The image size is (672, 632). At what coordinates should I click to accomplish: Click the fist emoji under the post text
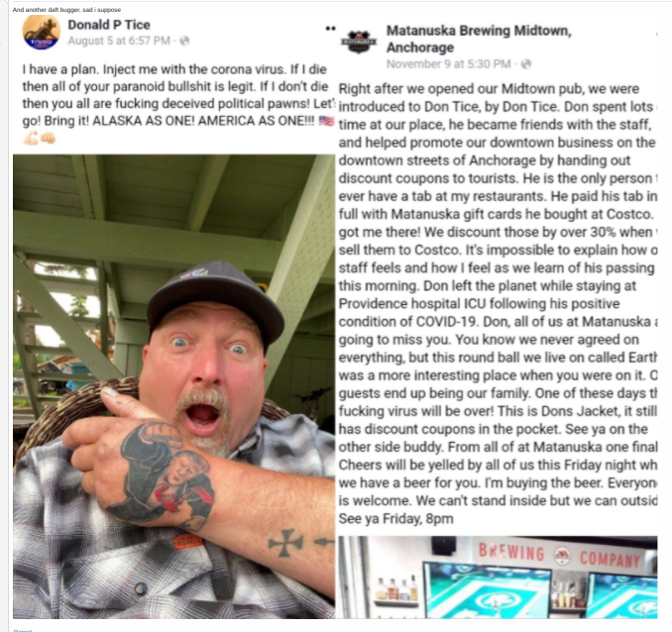tap(48, 138)
